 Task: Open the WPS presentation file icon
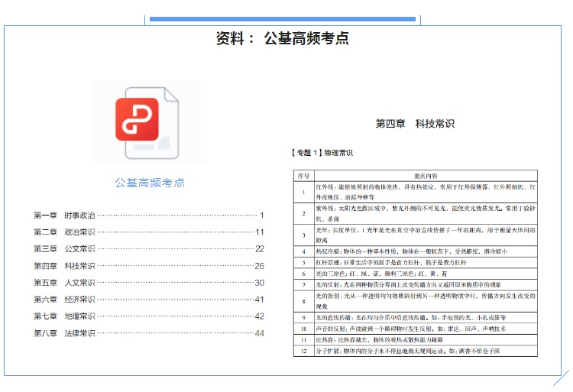147,123
